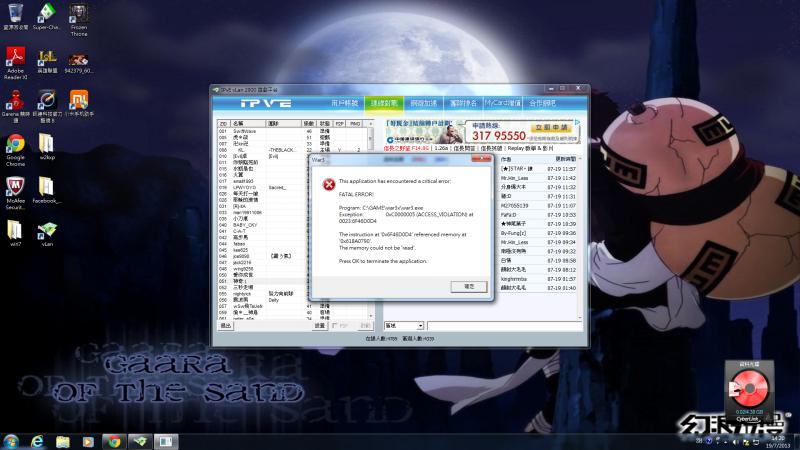800x450 pixels.
Task: Click the room list vertical scrollbar
Action: [x=371, y=219]
